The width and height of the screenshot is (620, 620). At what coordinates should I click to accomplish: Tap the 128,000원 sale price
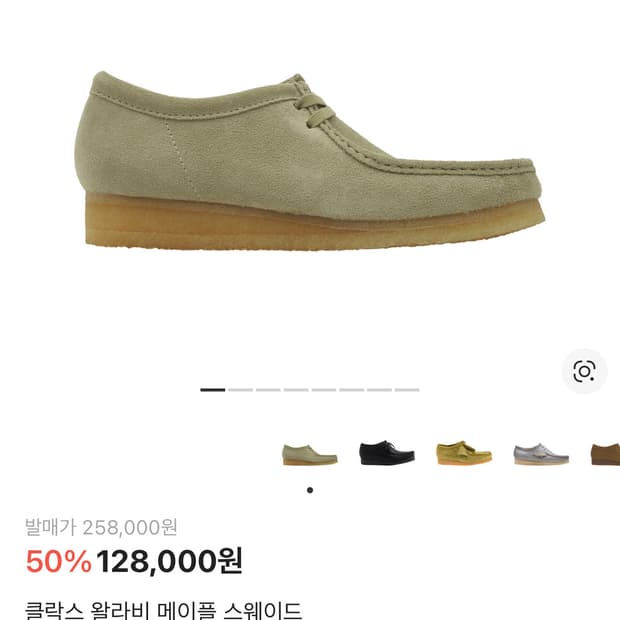[x=169, y=561]
